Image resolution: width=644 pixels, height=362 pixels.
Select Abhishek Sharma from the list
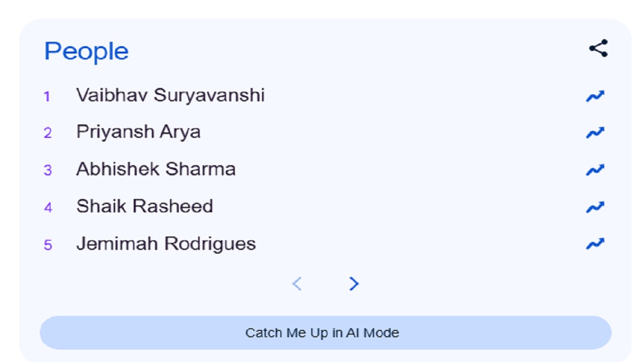[x=156, y=169]
